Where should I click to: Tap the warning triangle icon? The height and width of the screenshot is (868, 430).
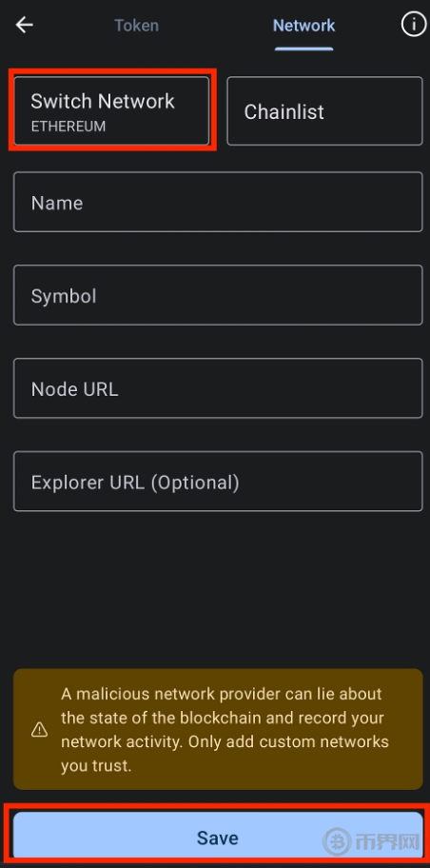click(39, 730)
